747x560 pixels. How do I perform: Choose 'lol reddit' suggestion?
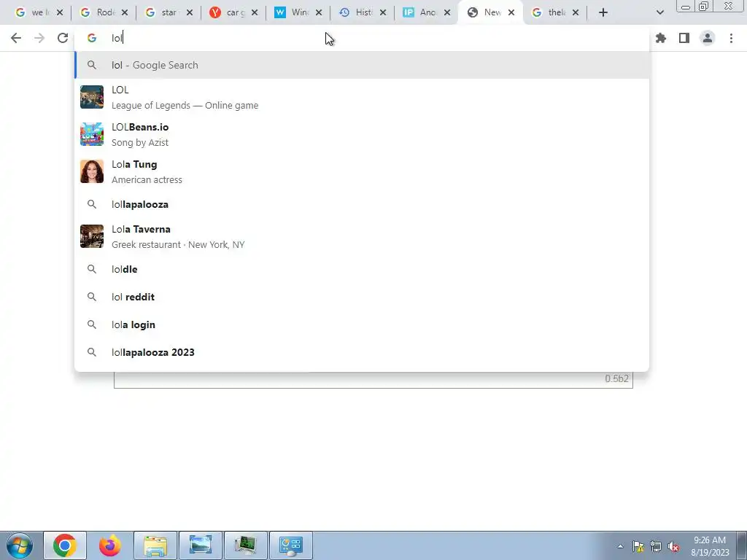point(362,297)
